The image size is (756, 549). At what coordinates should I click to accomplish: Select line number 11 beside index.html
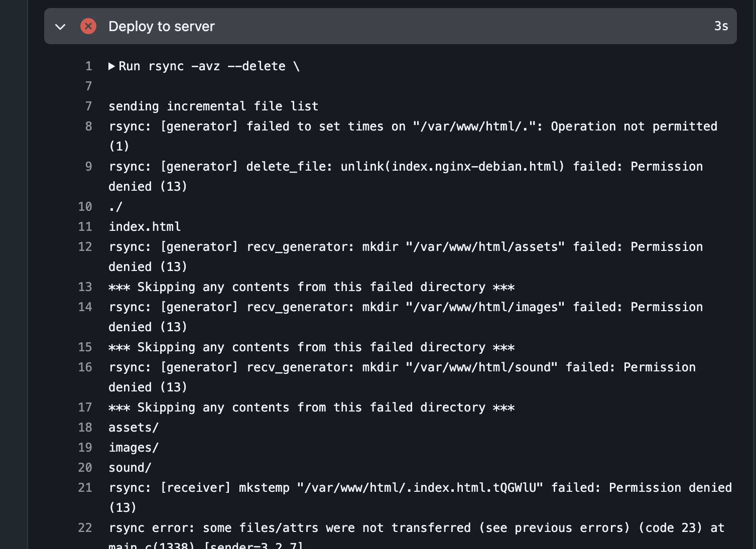pos(85,227)
